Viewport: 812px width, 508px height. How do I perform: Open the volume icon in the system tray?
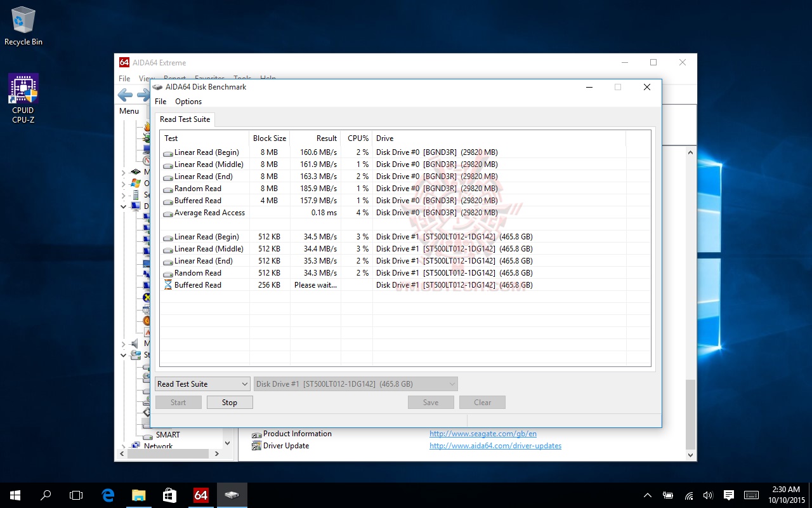(x=708, y=495)
